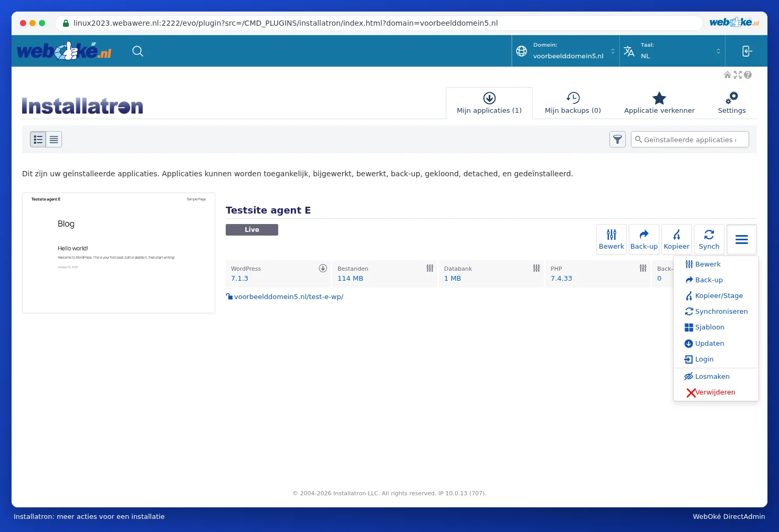Click the translate icon next to Taal
The width and height of the screenshot is (779, 532).
(x=629, y=51)
